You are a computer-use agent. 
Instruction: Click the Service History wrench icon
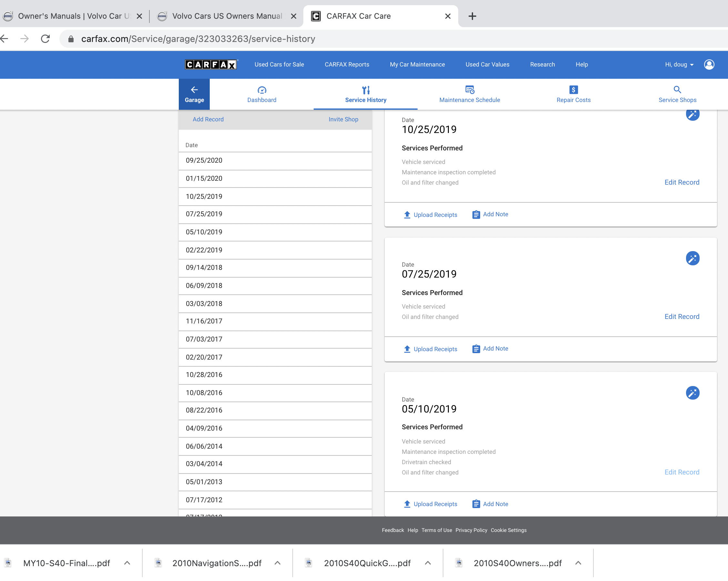[x=366, y=90]
